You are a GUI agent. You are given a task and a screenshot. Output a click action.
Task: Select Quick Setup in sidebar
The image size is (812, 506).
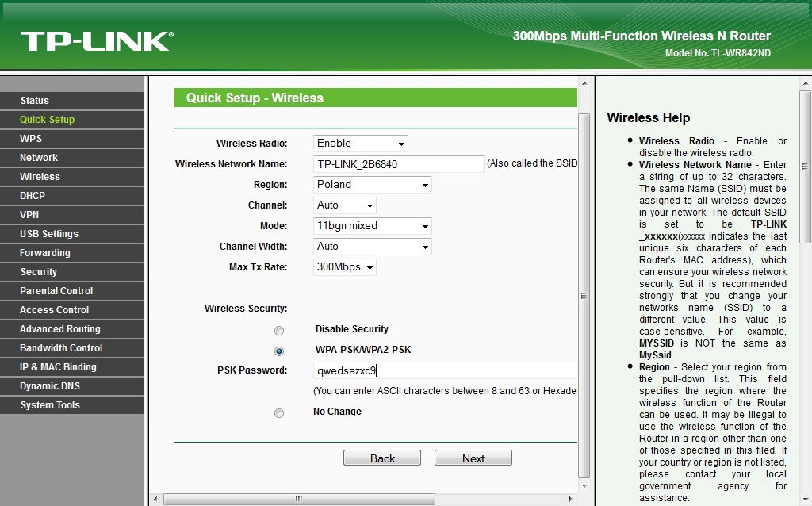(x=72, y=120)
